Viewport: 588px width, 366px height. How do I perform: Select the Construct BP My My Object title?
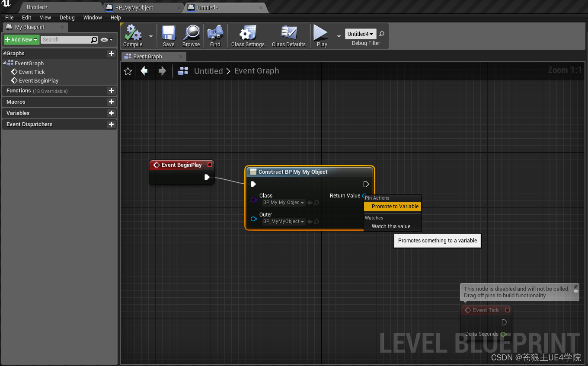click(293, 172)
